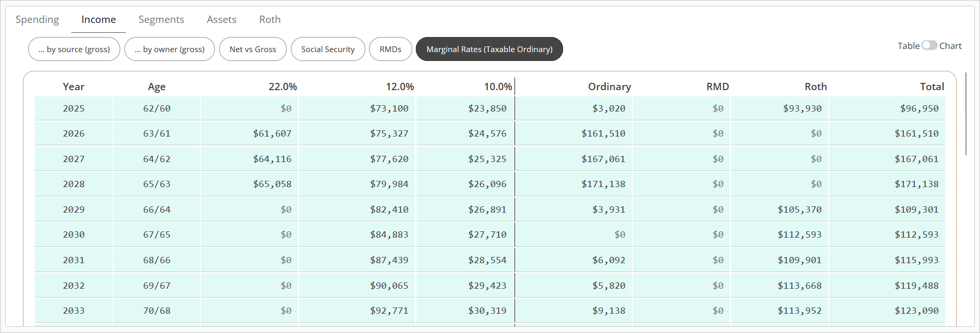Click the 22.0% column header
The image size is (980, 333).
(x=283, y=87)
